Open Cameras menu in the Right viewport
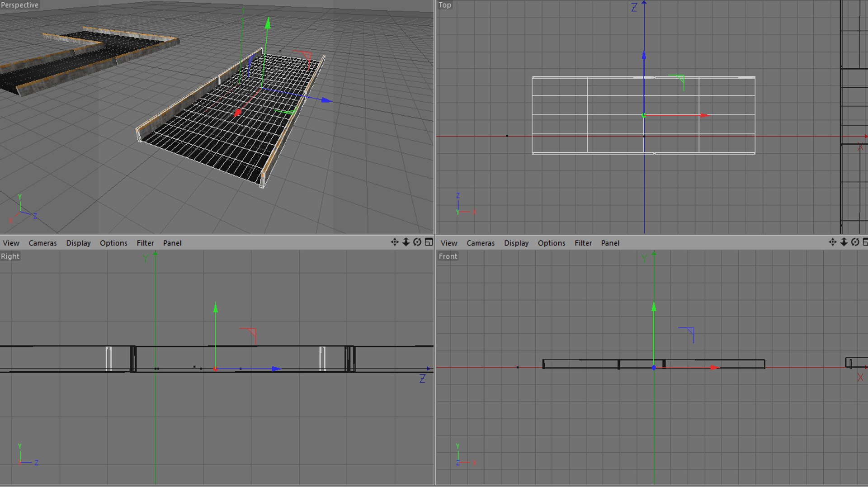Screen dimensions: 868x487 tap(43, 243)
